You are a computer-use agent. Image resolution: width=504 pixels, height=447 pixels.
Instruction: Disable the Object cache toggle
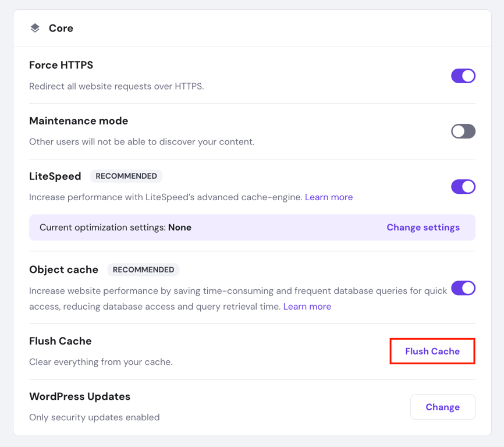[x=463, y=288]
